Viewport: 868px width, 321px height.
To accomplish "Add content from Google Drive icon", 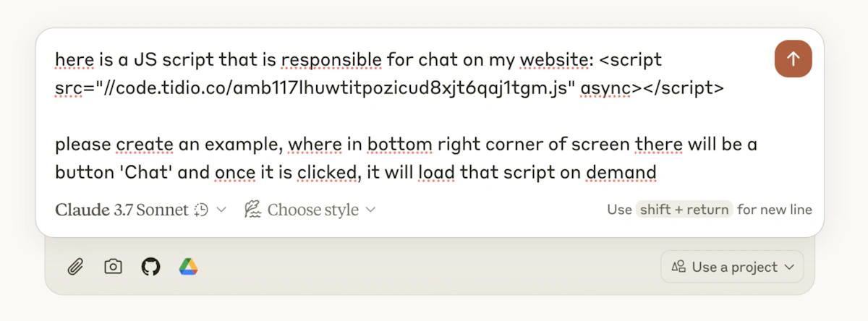I will click(189, 267).
